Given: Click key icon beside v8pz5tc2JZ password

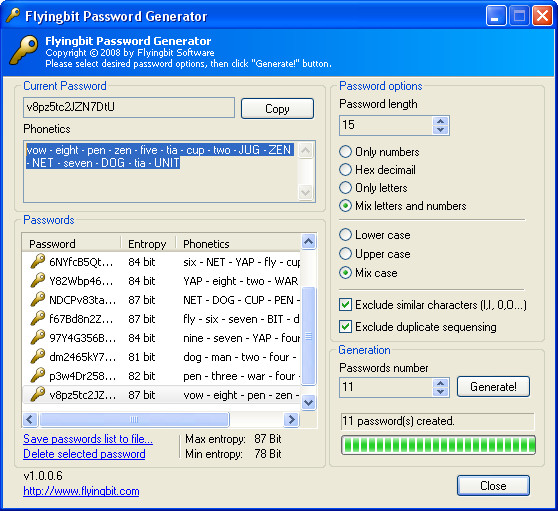Looking at the screenshot, I should [x=37, y=395].
